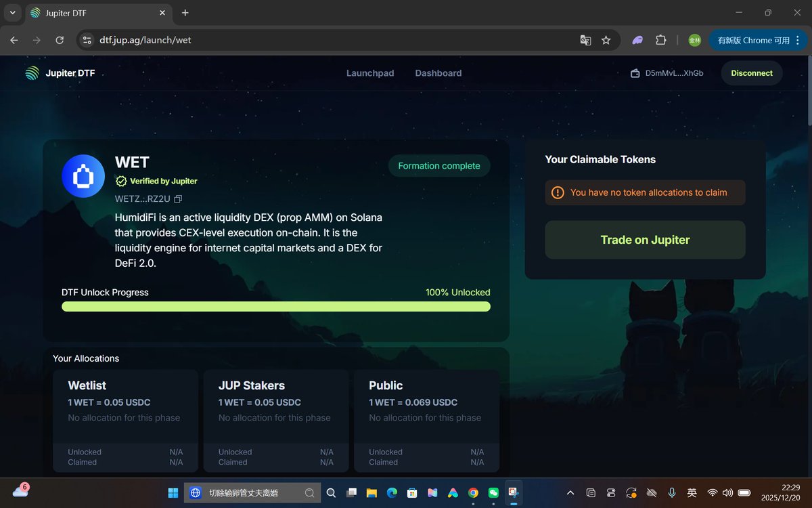Screen dimensions: 812x508
Task: Click the address bar URL
Action: click(x=145, y=40)
